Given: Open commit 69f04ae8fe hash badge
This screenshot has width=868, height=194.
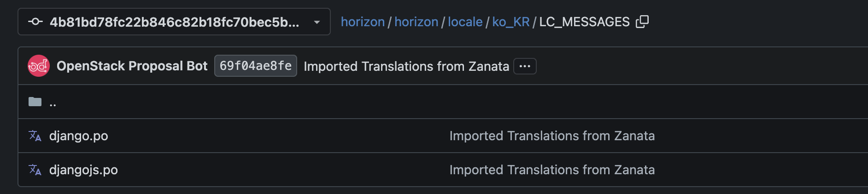Looking at the screenshot, I should [255, 66].
